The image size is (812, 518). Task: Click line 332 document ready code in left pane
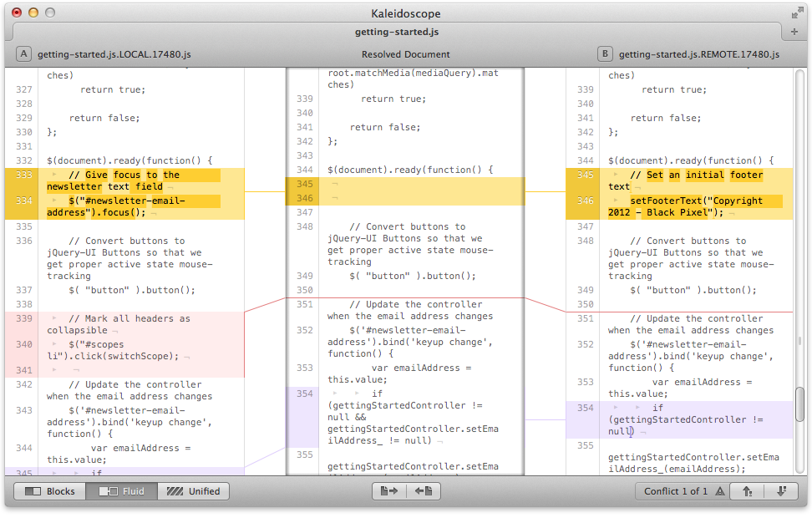[x=129, y=160]
